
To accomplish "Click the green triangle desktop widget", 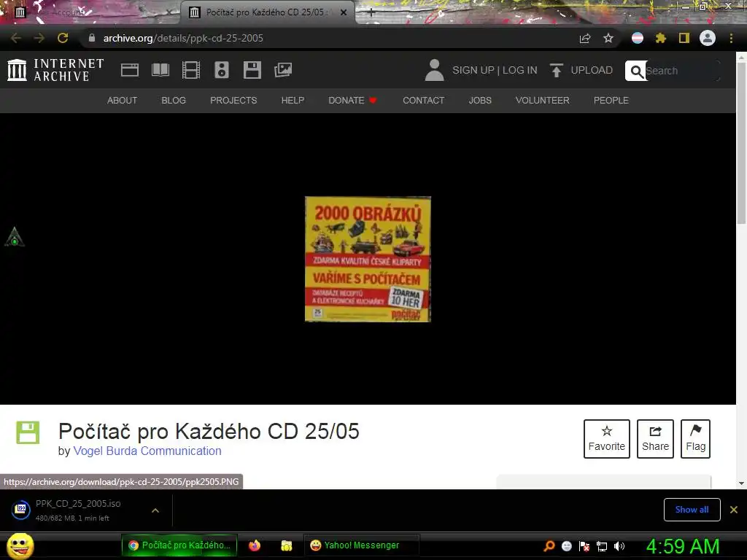I will [x=15, y=237].
